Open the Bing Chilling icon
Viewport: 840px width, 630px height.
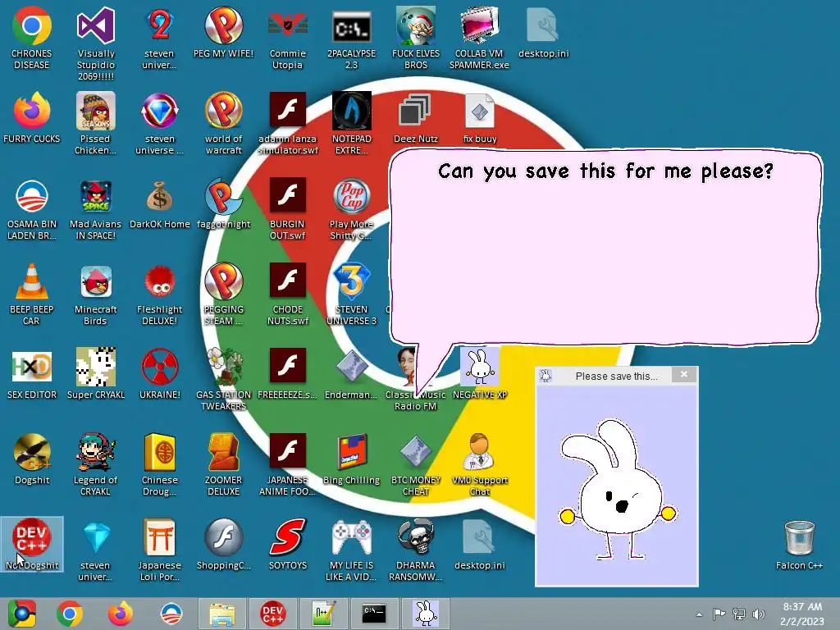coord(351,452)
